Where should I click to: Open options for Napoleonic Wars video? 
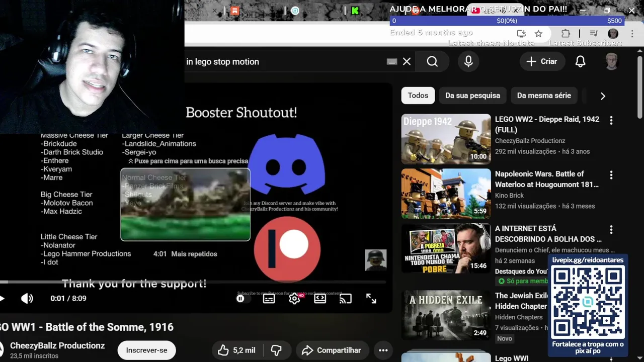pos(611,175)
